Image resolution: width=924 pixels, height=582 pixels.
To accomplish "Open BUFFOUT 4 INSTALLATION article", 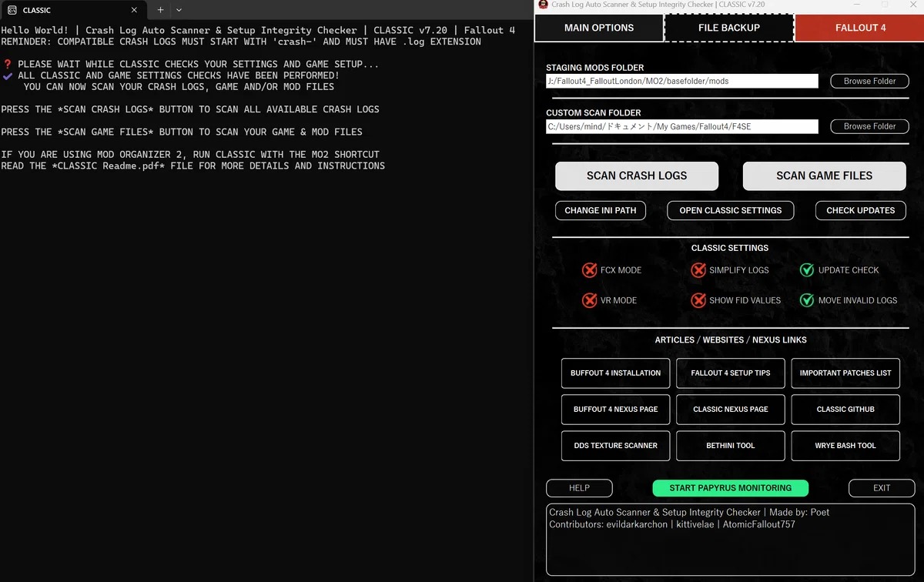I will click(615, 373).
